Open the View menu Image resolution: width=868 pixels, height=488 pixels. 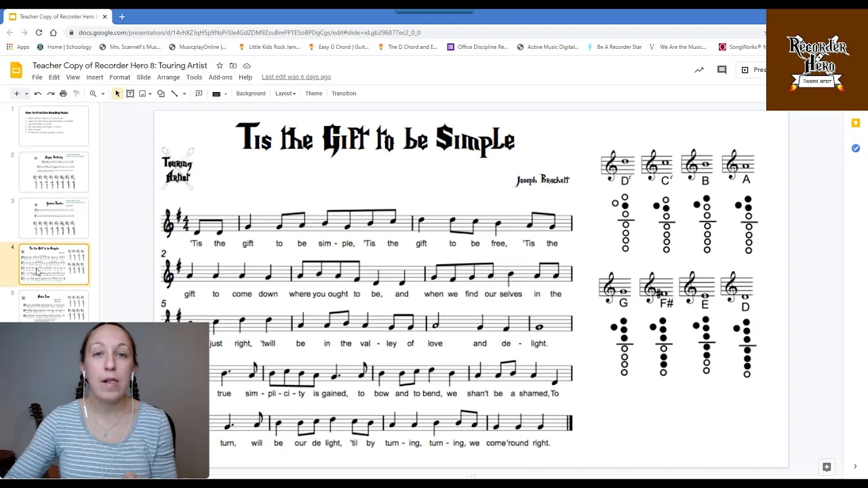pyautogui.click(x=73, y=77)
